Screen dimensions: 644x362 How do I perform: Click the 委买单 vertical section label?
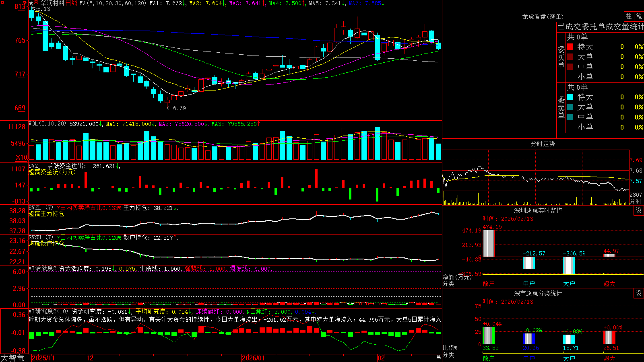tap(561, 57)
